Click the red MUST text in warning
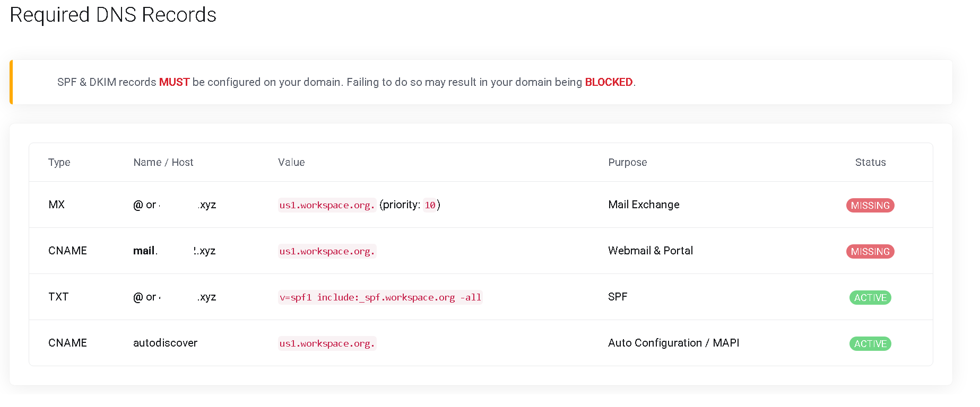 click(174, 82)
